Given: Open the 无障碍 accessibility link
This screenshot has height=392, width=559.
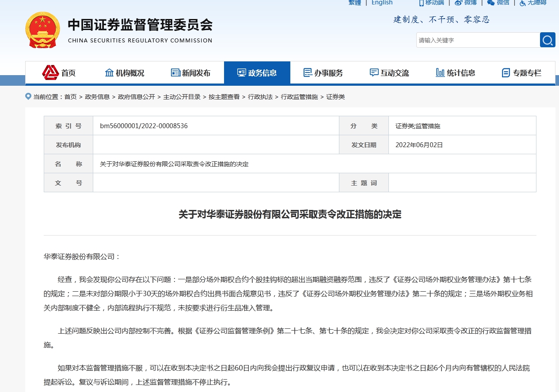Looking at the screenshot, I should (x=533, y=3).
